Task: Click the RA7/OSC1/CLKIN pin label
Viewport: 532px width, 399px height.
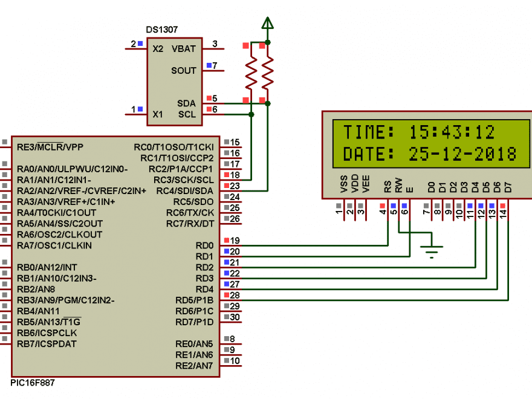Action: 54,245
